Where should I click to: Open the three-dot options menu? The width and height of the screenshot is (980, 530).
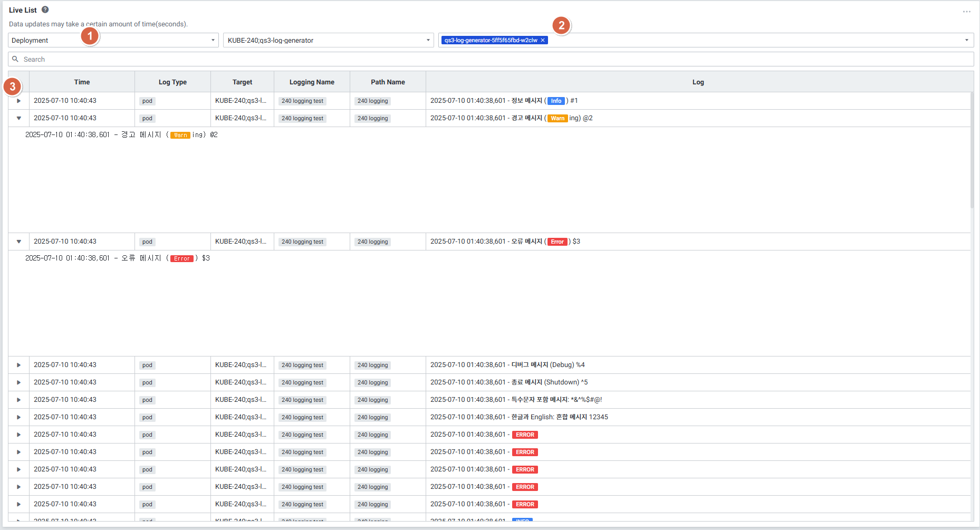pyautogui.click(x=966, y=12)
